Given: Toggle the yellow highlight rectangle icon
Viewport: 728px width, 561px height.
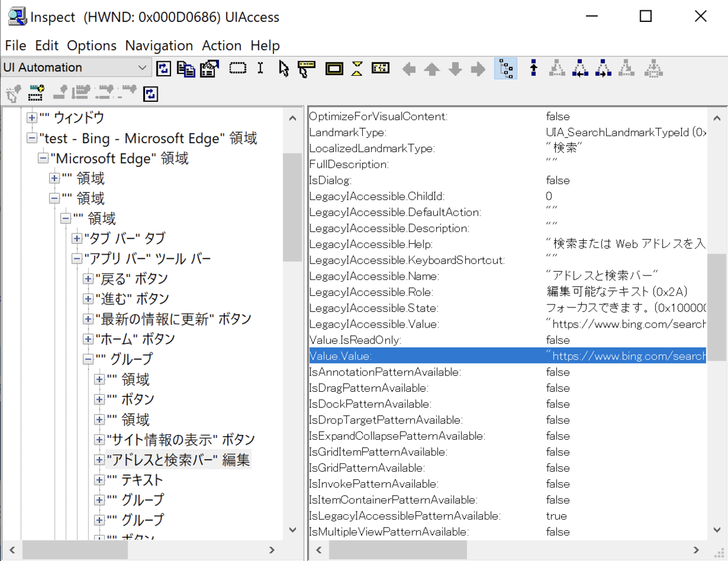Looking at the screenshot, I should click(334, 68).
